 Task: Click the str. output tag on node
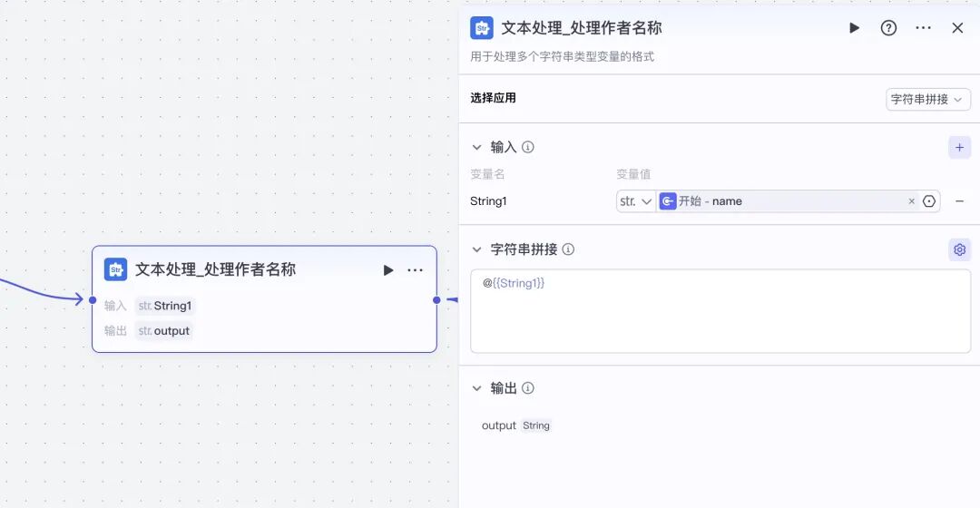pyautogui.click(x=163, y=331)
